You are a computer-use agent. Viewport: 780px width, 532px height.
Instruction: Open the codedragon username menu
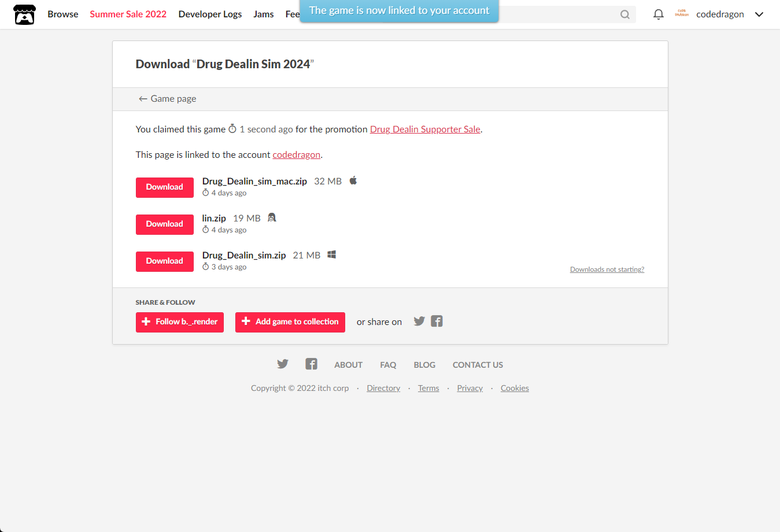[720, 14]
